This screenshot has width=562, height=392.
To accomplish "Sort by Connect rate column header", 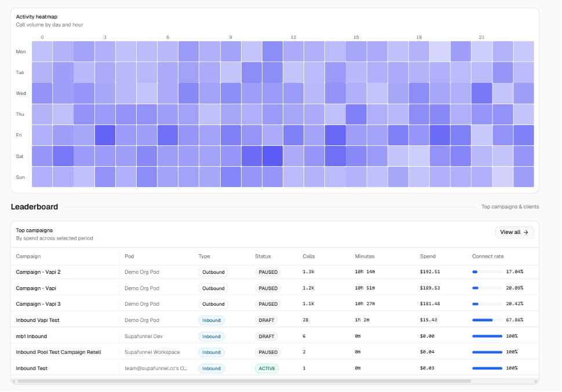I will tap(488, 256).
